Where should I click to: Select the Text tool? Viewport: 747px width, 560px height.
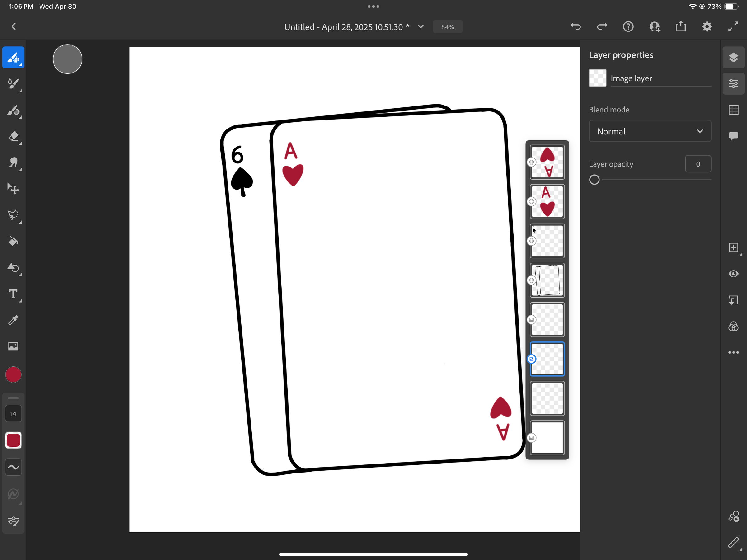(x=13, y=294)
